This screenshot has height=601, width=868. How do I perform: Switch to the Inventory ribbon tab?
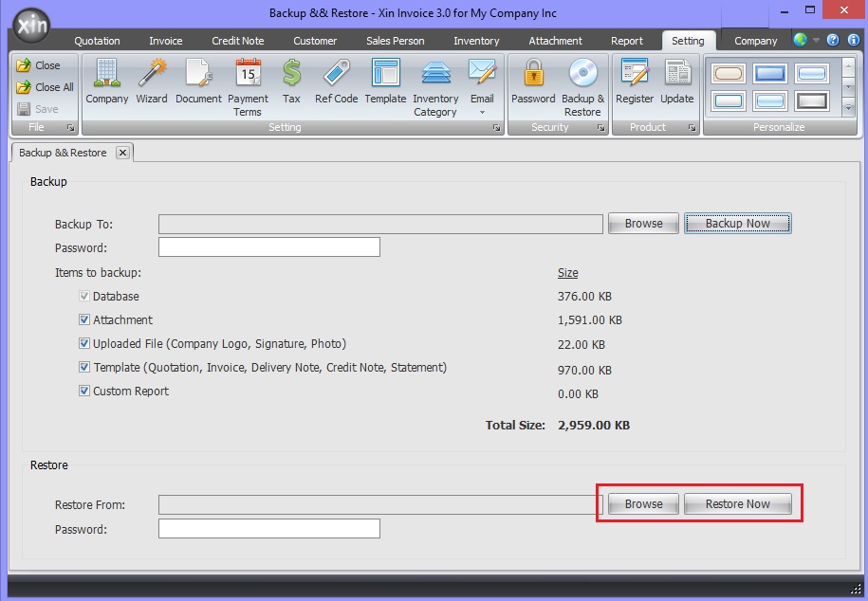pos(476,41)
